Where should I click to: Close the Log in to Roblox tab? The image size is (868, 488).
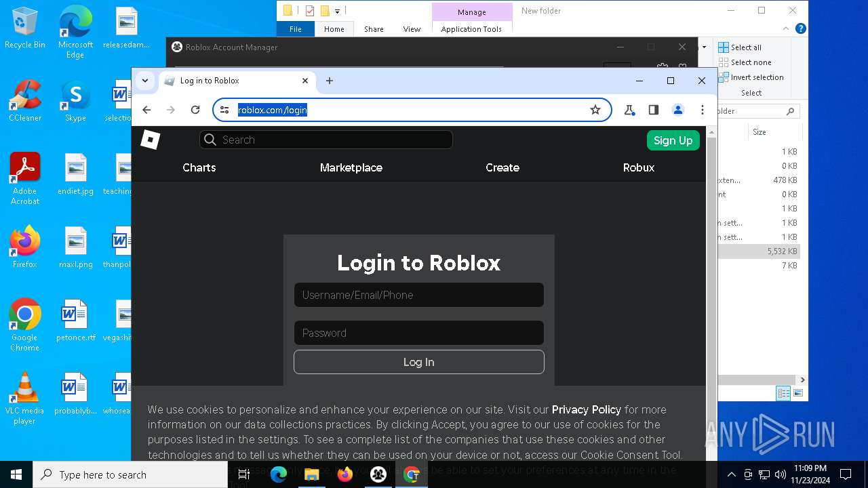tap(305, 81)
